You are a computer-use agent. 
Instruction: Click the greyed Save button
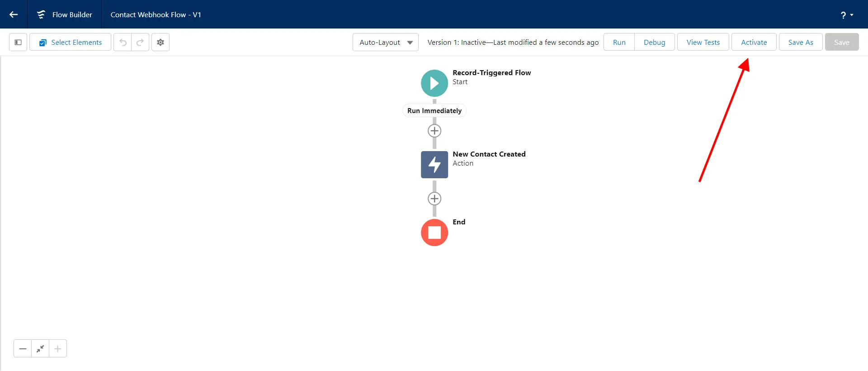coord(842,42)
